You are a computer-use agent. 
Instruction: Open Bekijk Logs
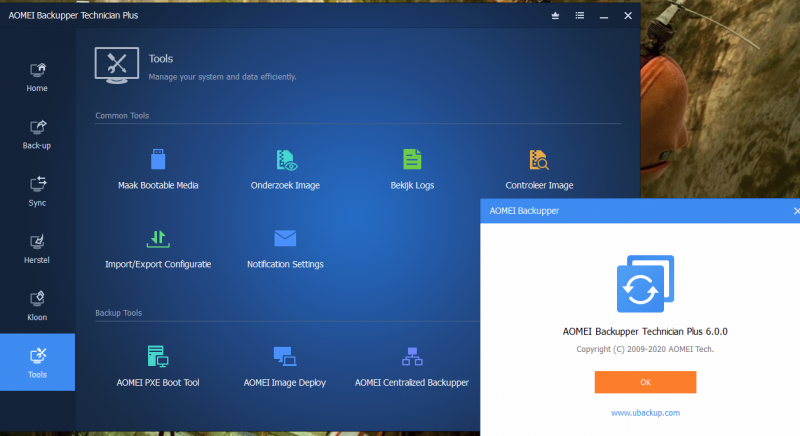point(412,160)
